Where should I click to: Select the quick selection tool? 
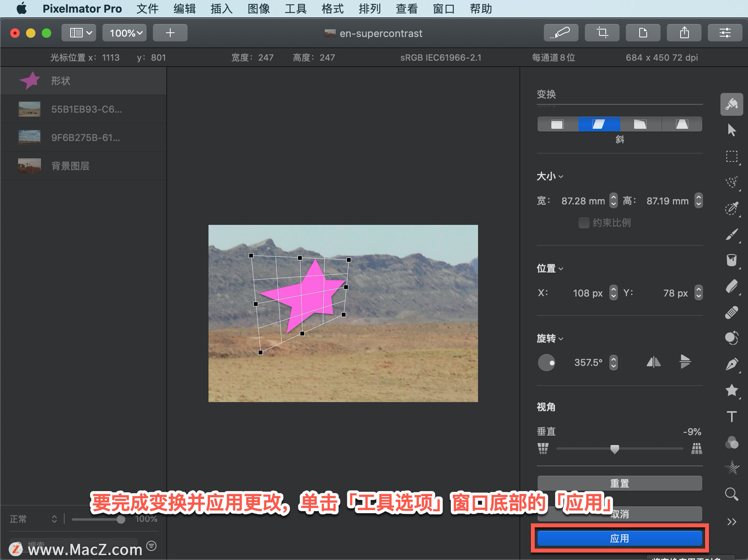tap(732, 182)
